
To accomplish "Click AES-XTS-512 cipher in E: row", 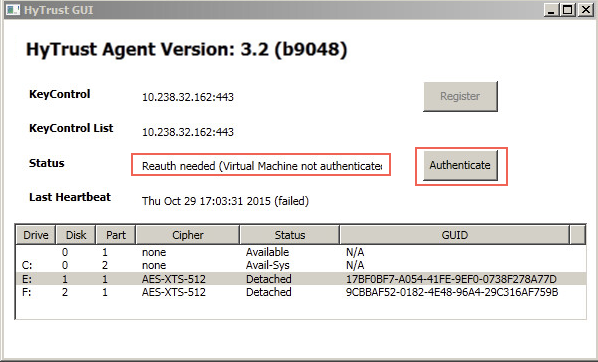I will click(174, 279).
